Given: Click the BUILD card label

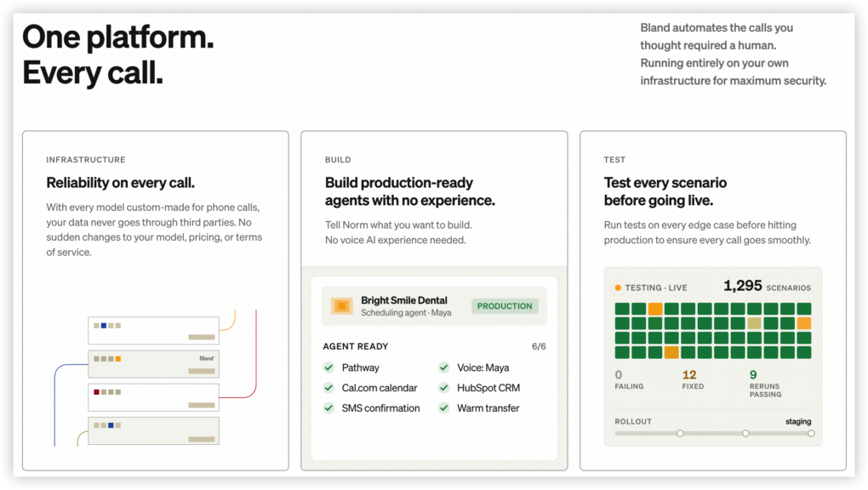Looking at the screenshot, I should coord(338,159).
